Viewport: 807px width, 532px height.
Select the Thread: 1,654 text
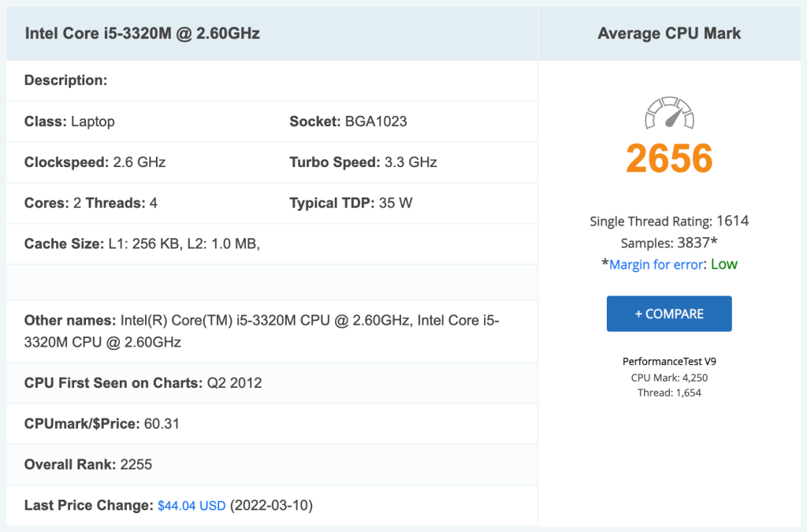pos(669,392)
